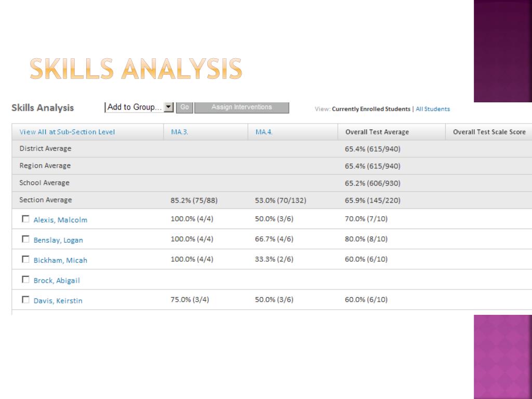
Task: Tick the checkbox for Davis, Keirstin
Action: 25,300
